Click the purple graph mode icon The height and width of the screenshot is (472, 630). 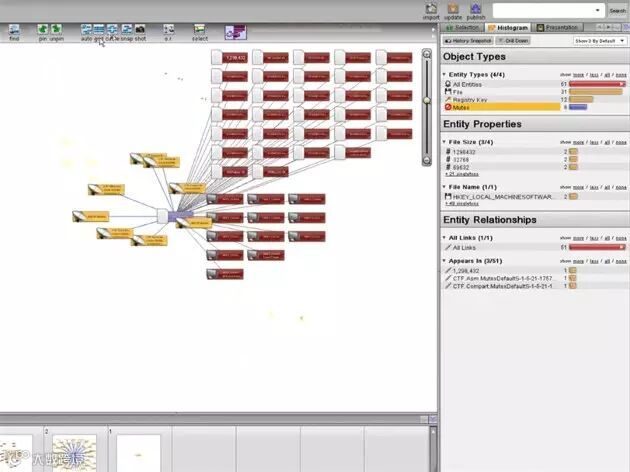point(235,33)
